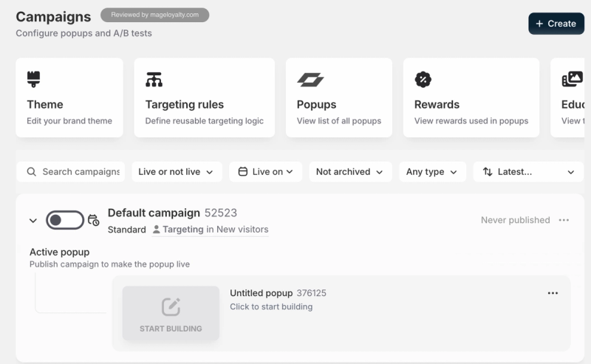This screenshot has width=591, height=364.
Task: Click the campaign ID 52523
Action: [x=220, y=213]
